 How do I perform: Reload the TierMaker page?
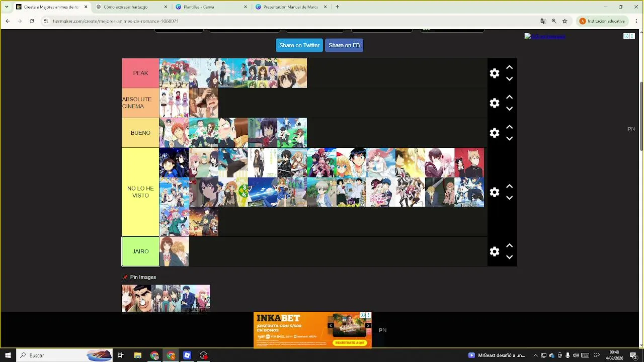click(32, 21)
